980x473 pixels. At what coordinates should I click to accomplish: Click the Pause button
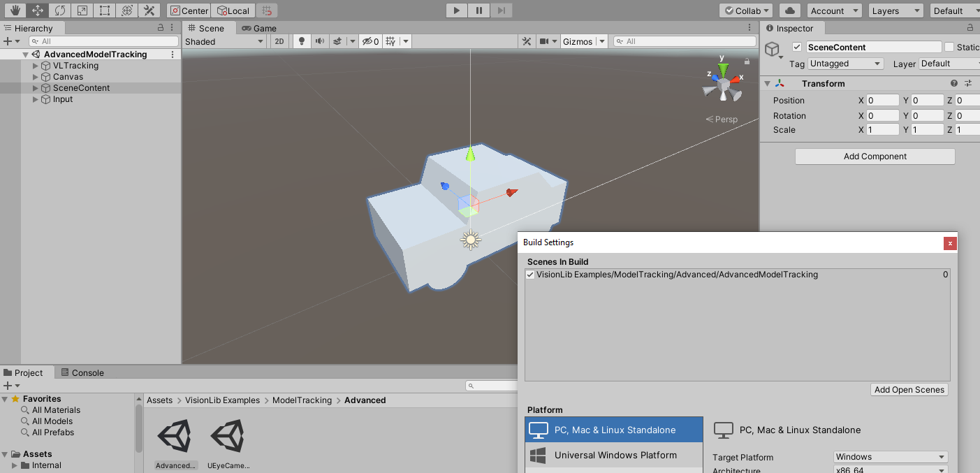coord(479,10)
